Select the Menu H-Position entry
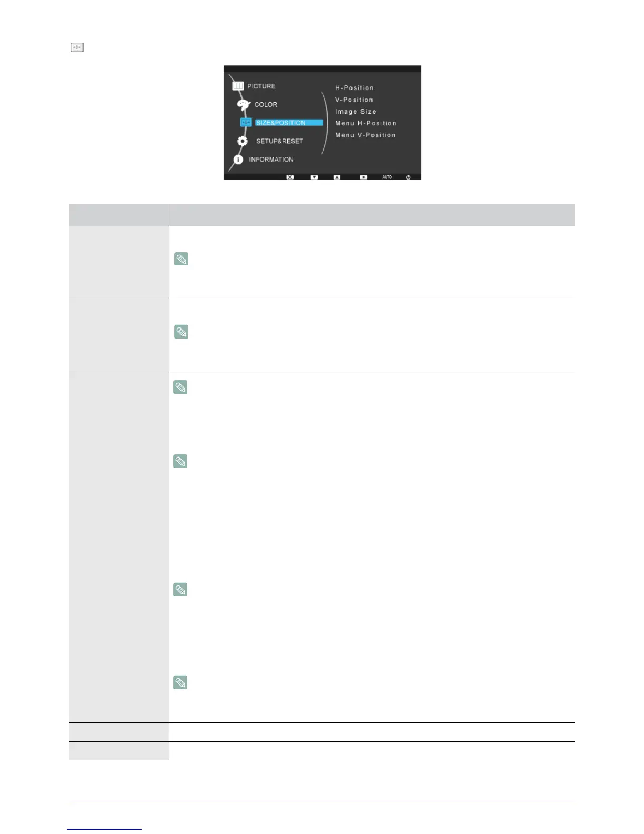 click(x=366, y=123)
